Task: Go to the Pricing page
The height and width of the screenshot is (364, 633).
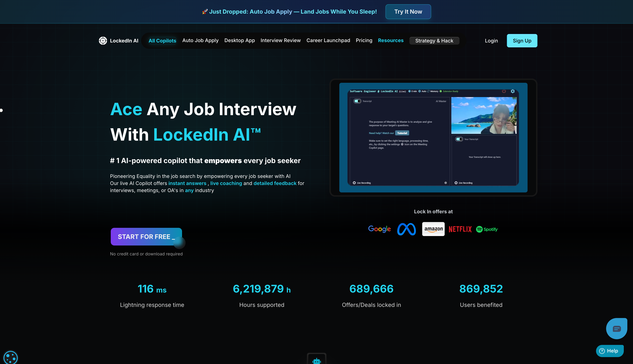Action: [364, 41]
